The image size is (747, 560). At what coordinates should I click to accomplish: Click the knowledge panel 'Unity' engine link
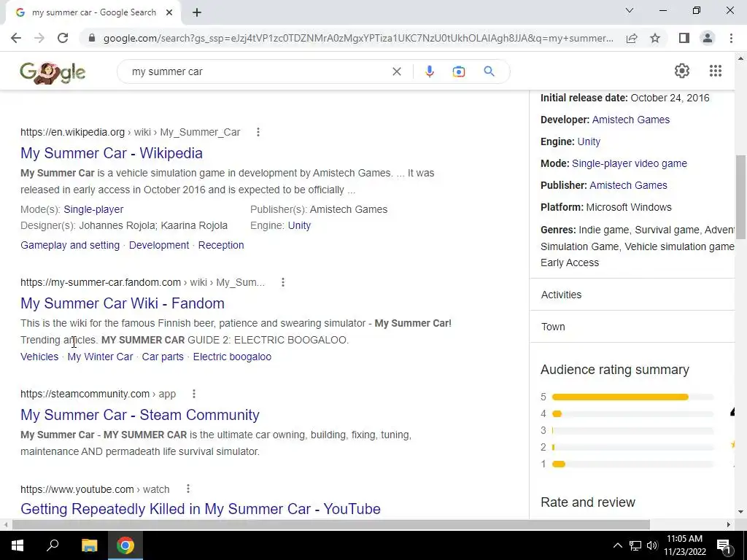click(589, 141)
